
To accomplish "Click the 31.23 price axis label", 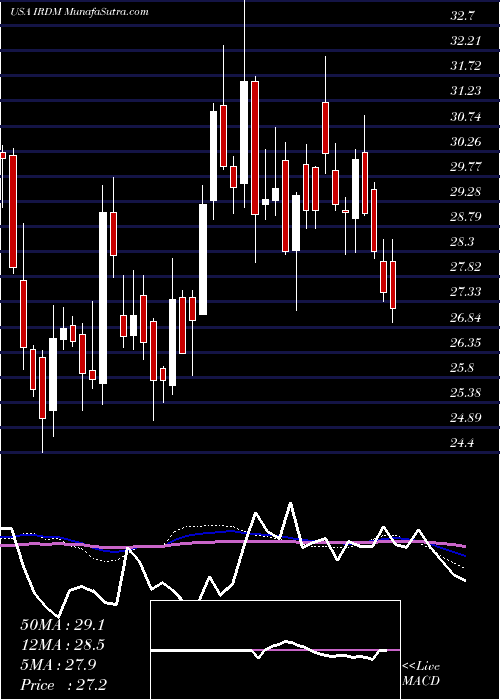I will tap(465, 91).
